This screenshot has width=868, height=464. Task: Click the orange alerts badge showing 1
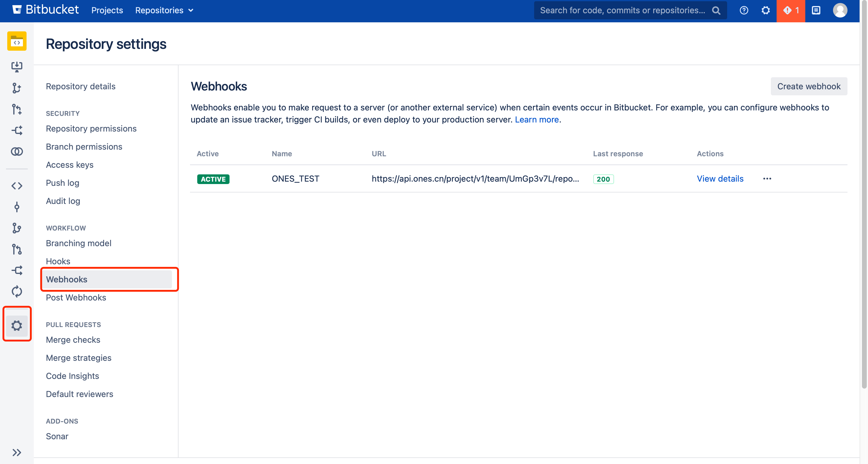(791, 11)
